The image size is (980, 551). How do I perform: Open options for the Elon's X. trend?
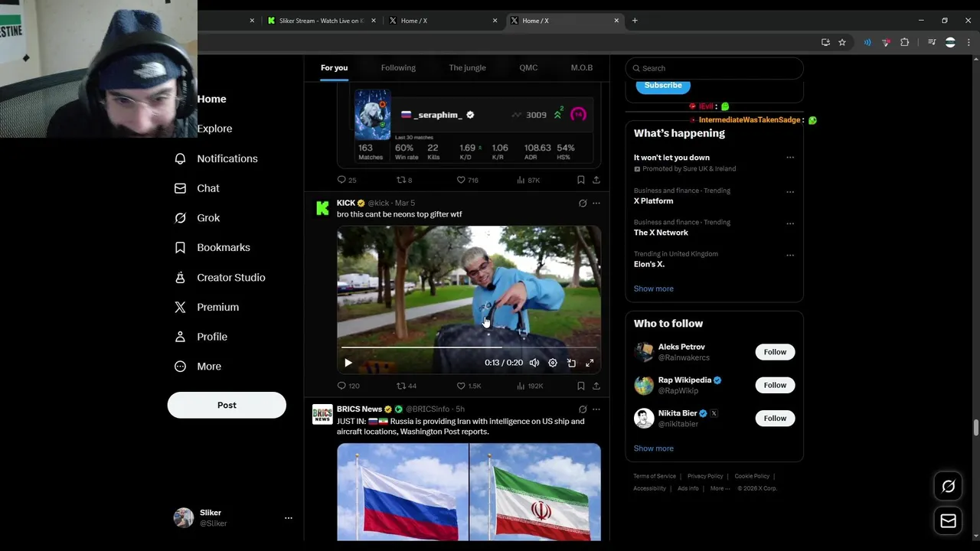coord(790,255)
